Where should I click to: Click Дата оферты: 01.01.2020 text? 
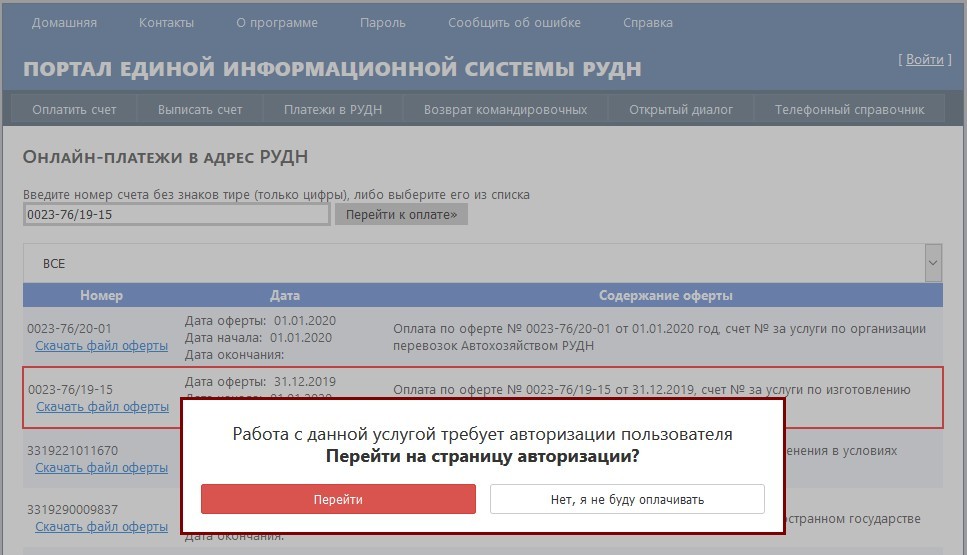pyautogui.click(x=260, y=321)
